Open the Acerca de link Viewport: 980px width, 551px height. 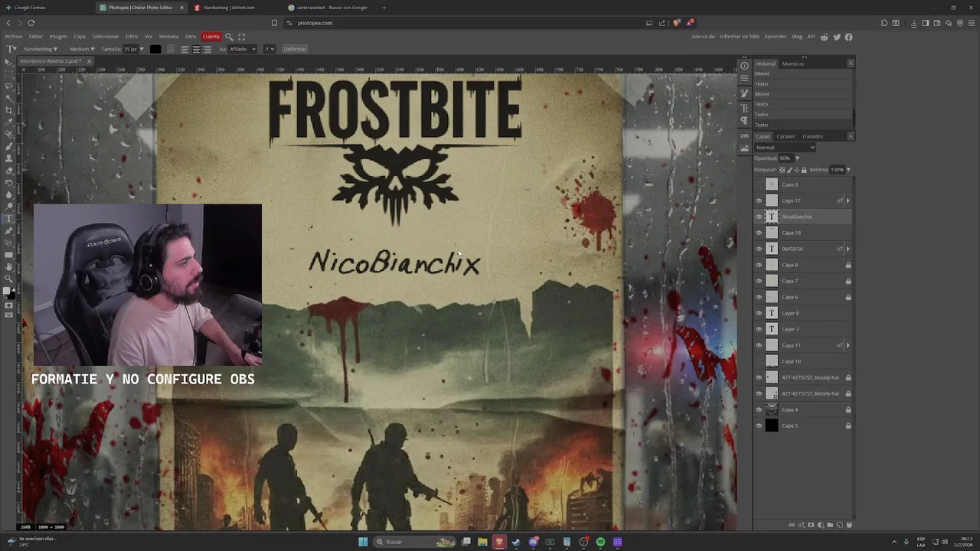[703, 37]
